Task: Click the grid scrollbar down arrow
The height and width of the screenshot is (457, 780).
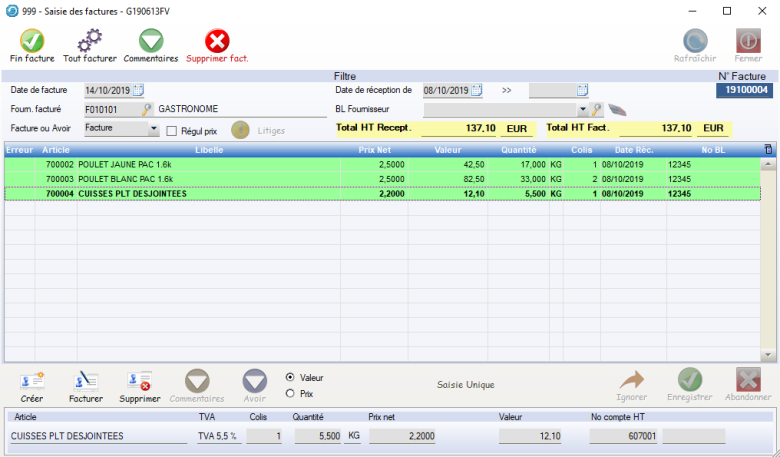Action: 768,355
